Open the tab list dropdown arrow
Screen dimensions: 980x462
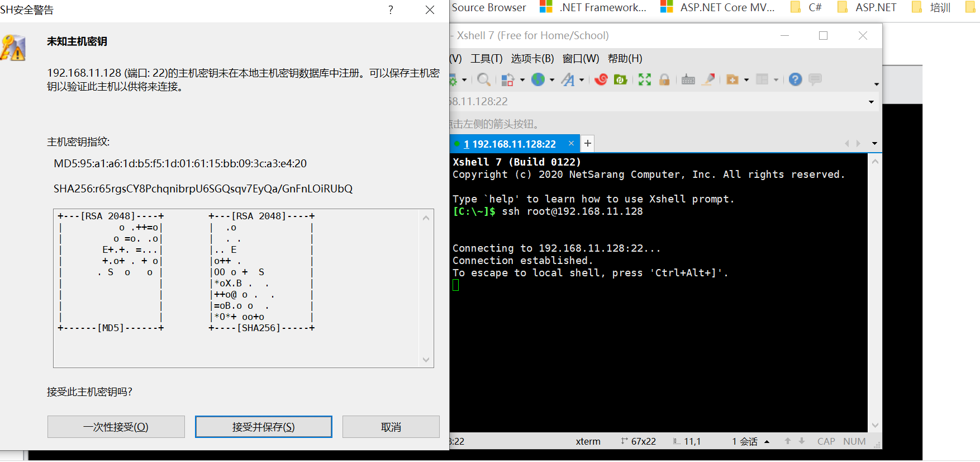(874, 144)
